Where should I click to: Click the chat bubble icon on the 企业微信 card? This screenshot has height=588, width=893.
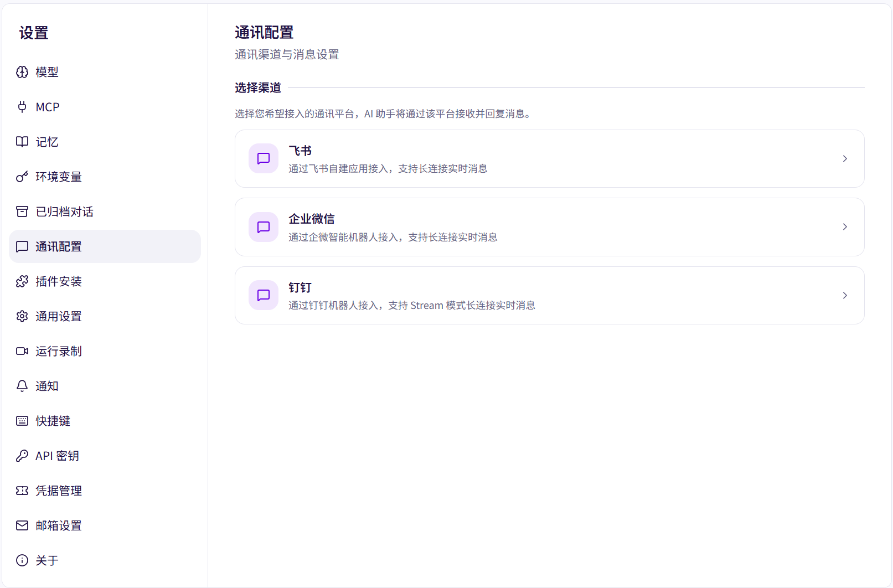point(264,227)
